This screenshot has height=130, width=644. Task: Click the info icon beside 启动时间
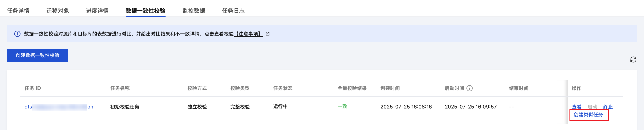[x=470, y=88]
